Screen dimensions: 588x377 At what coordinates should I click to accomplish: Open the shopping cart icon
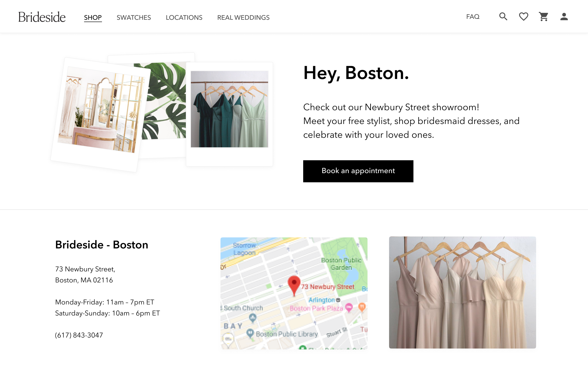(x=543, y=17)
